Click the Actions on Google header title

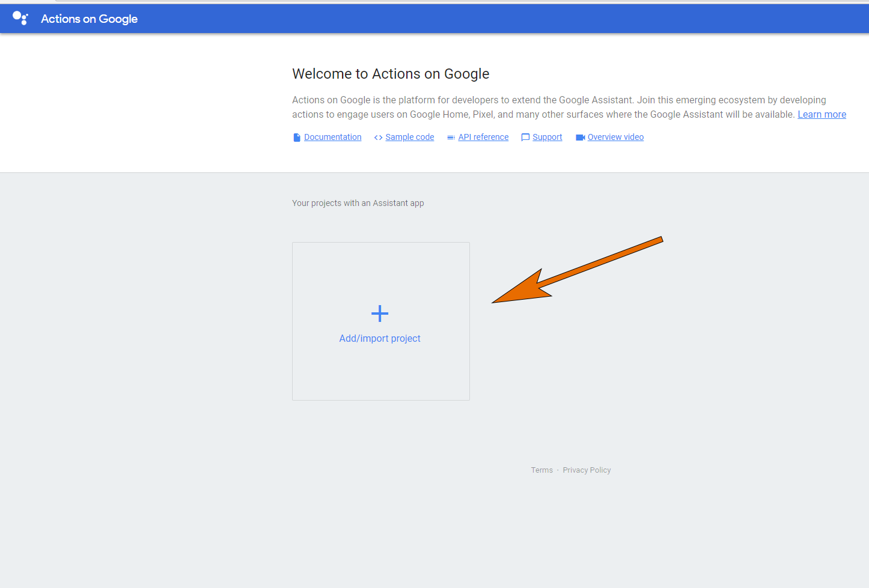pyautogui.click(x=89, y=19)
